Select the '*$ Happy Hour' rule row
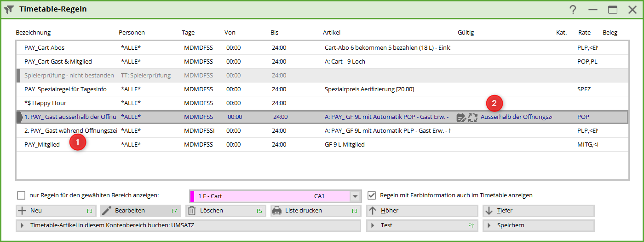The height and width of the screenshot is (242, 644). [x=45, y=103]
